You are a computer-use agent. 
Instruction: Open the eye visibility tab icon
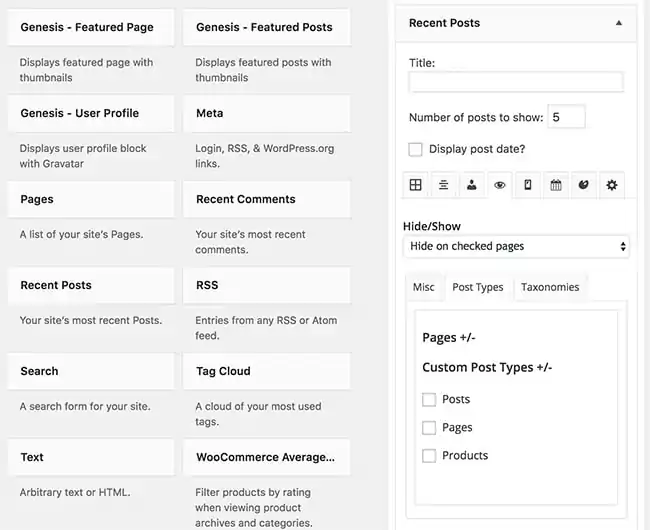tap(500, 185)
